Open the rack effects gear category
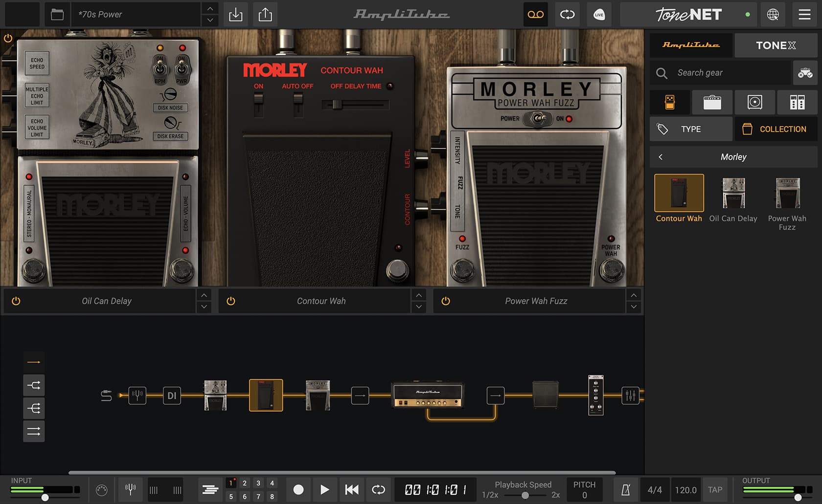This screenshot has width=822, height=504. coord(797,102)
